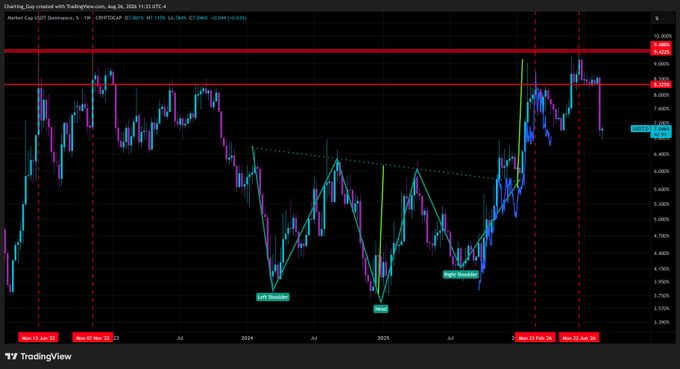Click the low value L6.764%
The height and width of the screenshot is (369, 680).
pyautogui.click(x=177, y=18)
